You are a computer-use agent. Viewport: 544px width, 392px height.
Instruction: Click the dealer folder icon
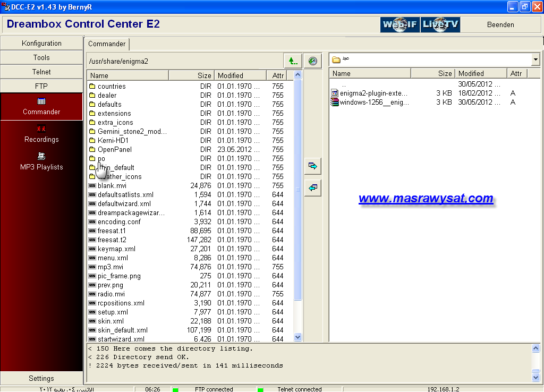(92, 95)
